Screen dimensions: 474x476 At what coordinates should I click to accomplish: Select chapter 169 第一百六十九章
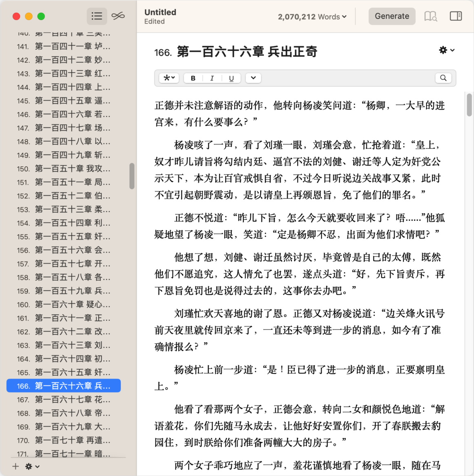tap(64, 427)
